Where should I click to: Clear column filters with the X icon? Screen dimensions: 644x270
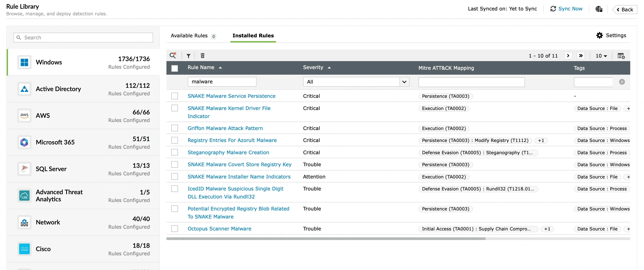622,82
